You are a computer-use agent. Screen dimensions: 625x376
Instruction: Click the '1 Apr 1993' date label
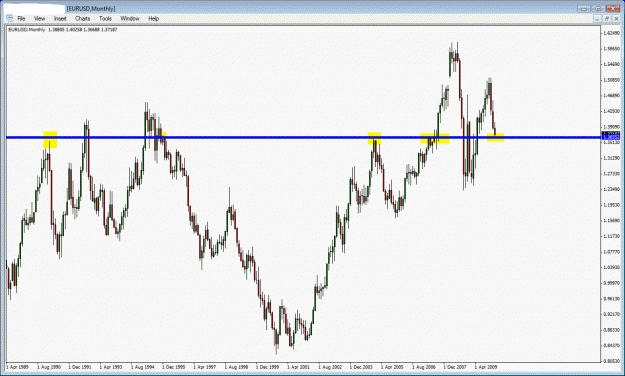coord(111,367)
